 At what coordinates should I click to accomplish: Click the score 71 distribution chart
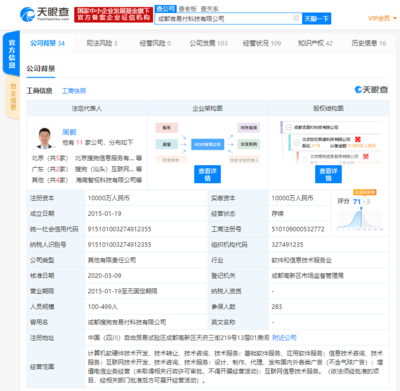[x=360, y=218]
